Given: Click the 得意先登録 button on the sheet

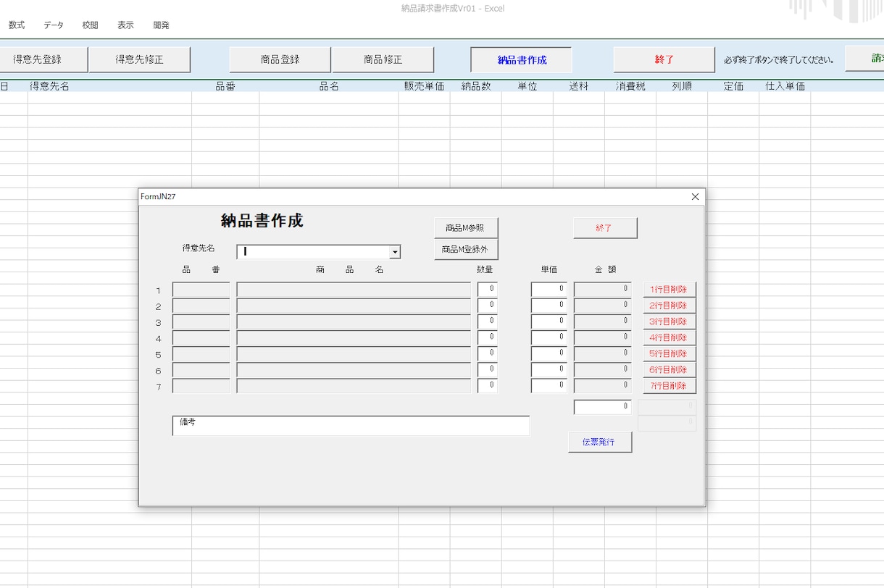Looking at the screenshot, I should click(x=43, y=59).
